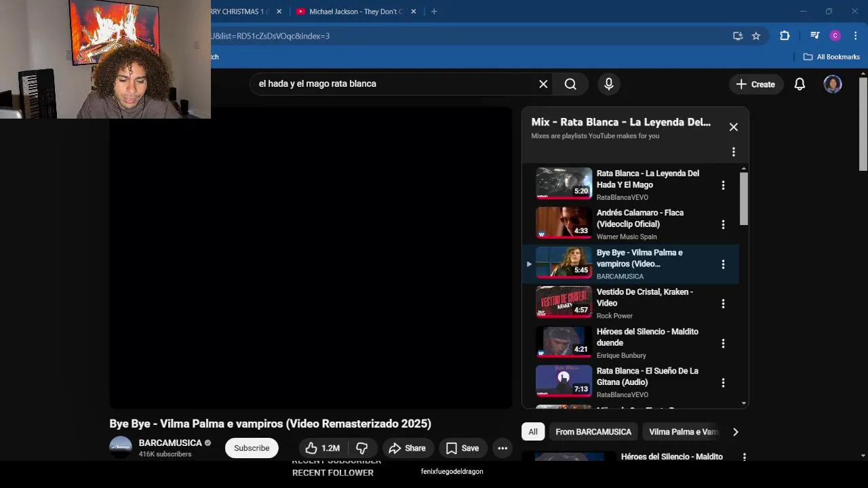Open Chrome extensions puzzle icon
868x488 pixels.
785,36
